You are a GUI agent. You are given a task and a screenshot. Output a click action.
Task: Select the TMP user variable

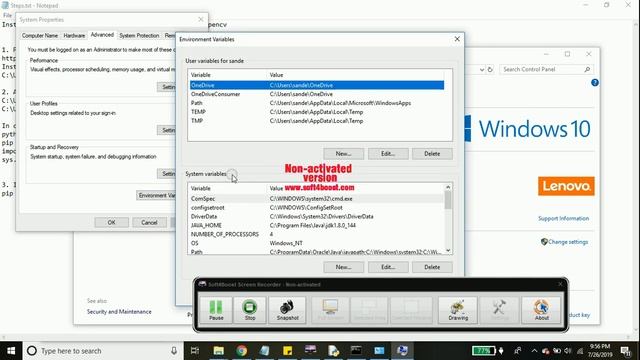[x=317, y=121]
